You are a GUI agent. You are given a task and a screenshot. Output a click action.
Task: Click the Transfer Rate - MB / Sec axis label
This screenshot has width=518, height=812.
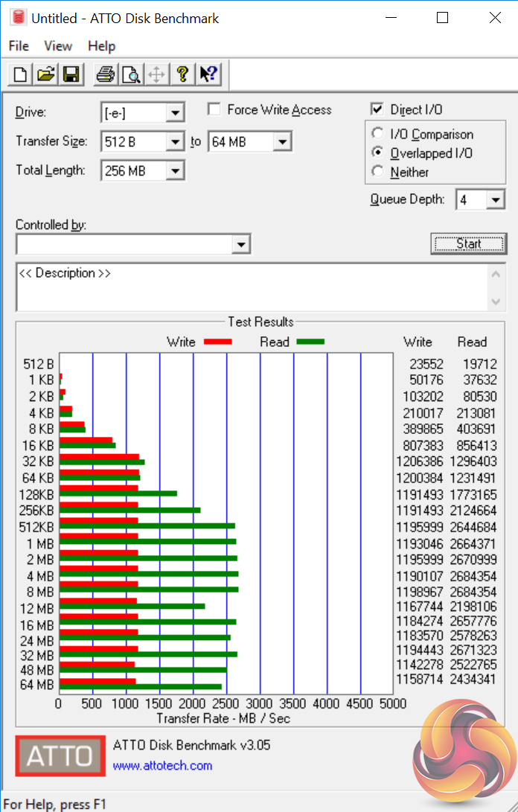click(223, 718)
